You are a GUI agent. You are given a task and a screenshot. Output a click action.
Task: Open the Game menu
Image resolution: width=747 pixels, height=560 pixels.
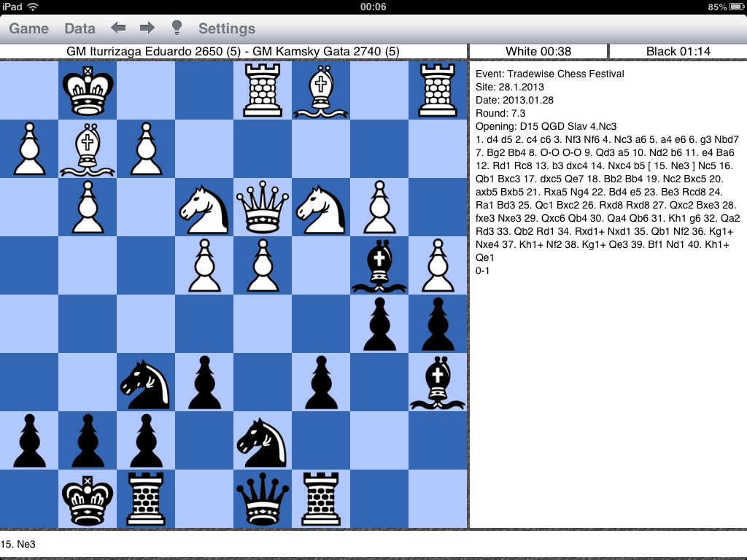click(x=28, y=28)
